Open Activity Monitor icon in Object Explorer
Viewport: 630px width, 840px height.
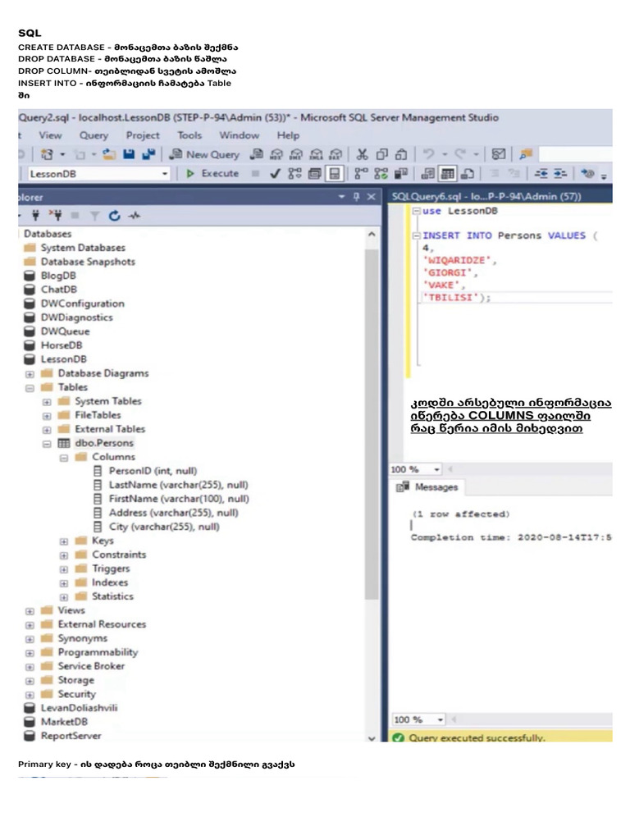[x=134, y=216]
